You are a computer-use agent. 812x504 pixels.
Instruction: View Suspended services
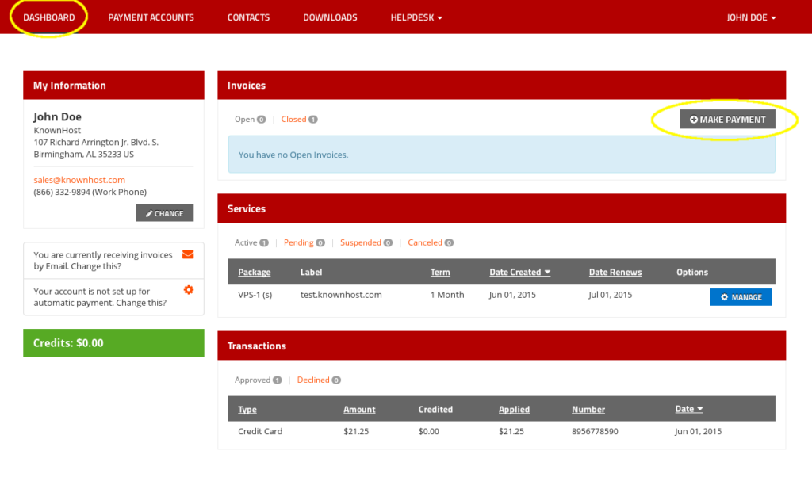point(366,242)
